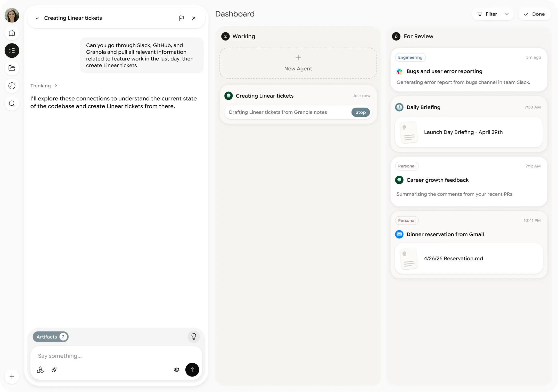Click the For Review column header
558x392 pixels.
pyautogui.click(x=418, y=36)
